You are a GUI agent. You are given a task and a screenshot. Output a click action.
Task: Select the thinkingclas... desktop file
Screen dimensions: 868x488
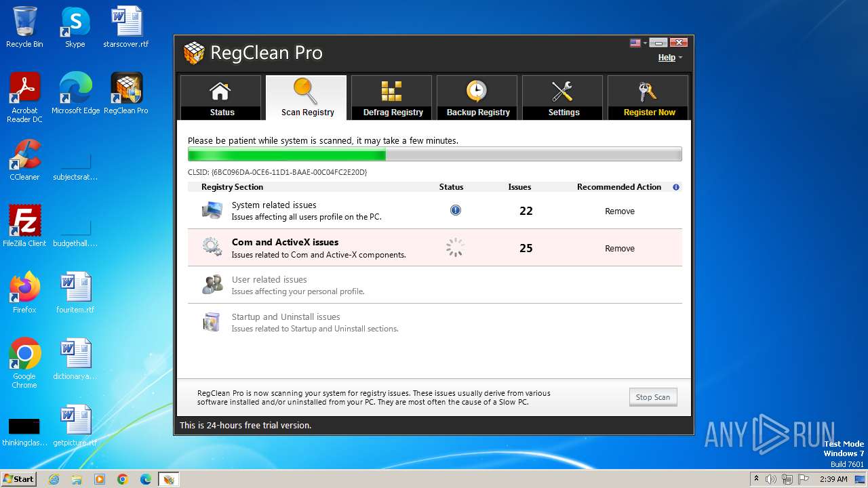[24, 432]
